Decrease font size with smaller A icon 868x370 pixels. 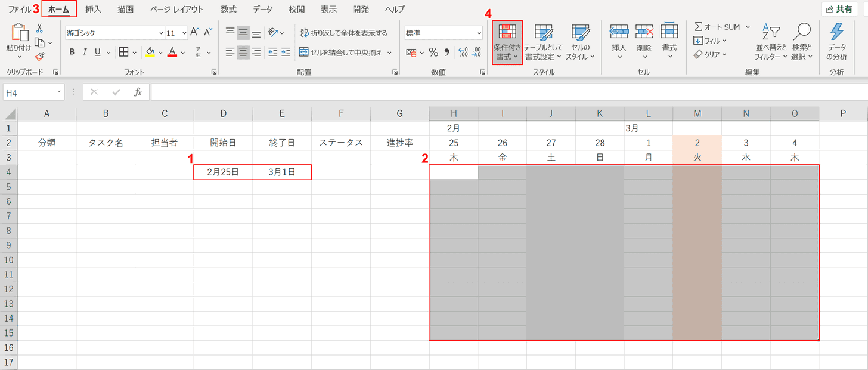tap(208, 33)
